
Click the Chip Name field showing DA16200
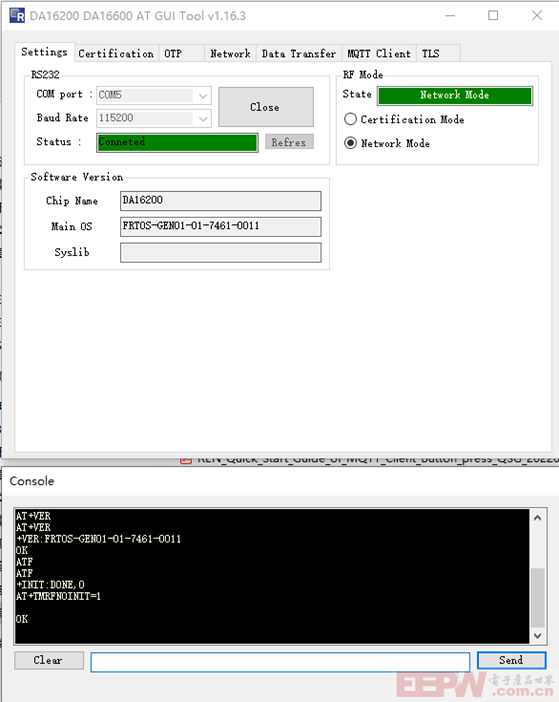tap(220, 201)
